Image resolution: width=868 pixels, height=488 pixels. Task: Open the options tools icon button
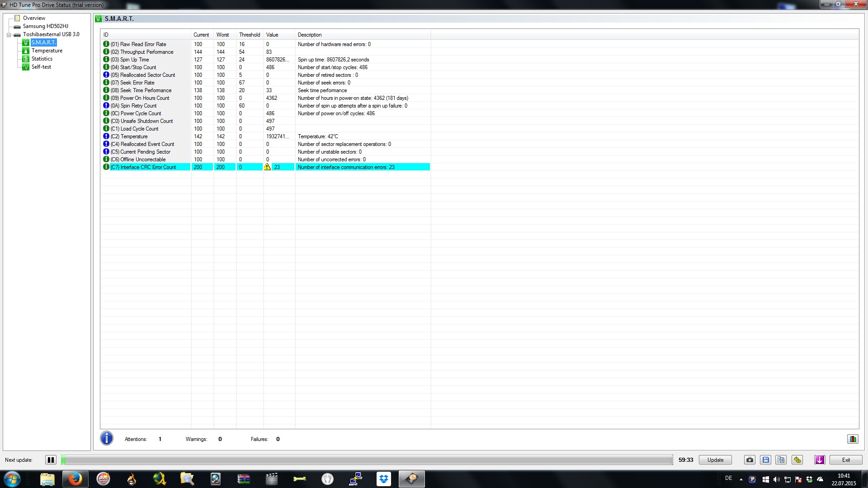tap(797, 460)
